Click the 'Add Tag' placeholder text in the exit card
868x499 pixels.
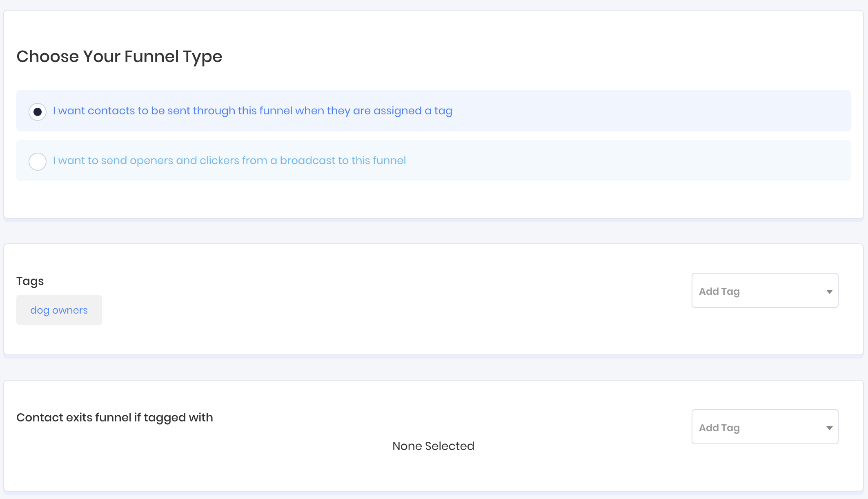tap(719, 428)
